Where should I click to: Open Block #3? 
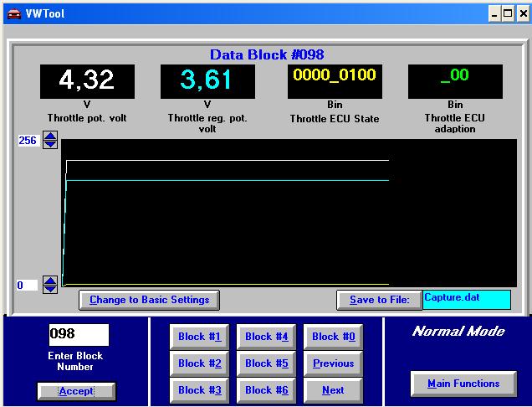199,390
